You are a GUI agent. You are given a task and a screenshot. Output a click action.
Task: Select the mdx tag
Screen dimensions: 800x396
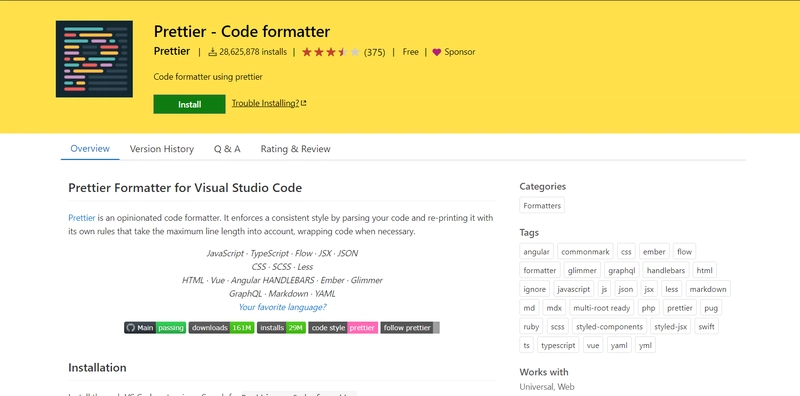[554, 308]
